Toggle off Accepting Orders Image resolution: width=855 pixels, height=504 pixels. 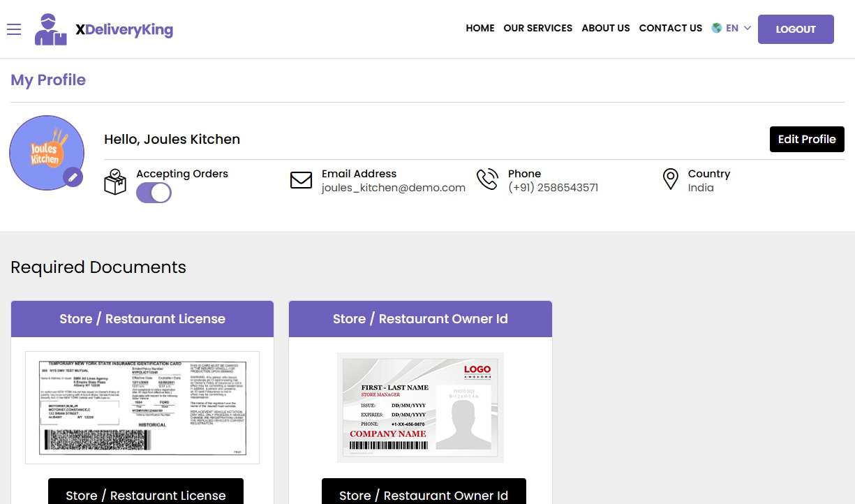(x=153, y=192)
